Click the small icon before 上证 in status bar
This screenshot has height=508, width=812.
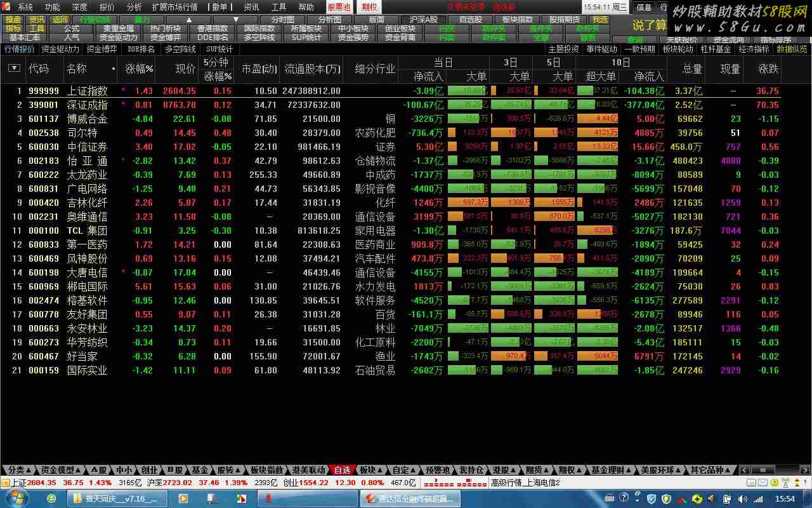6,483
